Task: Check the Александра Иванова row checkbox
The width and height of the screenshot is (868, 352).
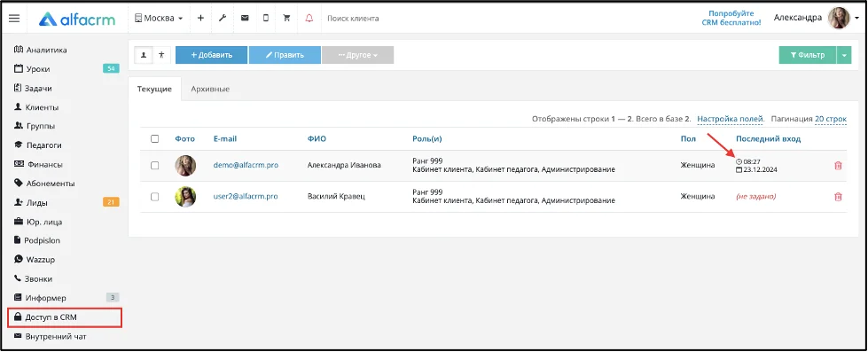Action: 155,166
